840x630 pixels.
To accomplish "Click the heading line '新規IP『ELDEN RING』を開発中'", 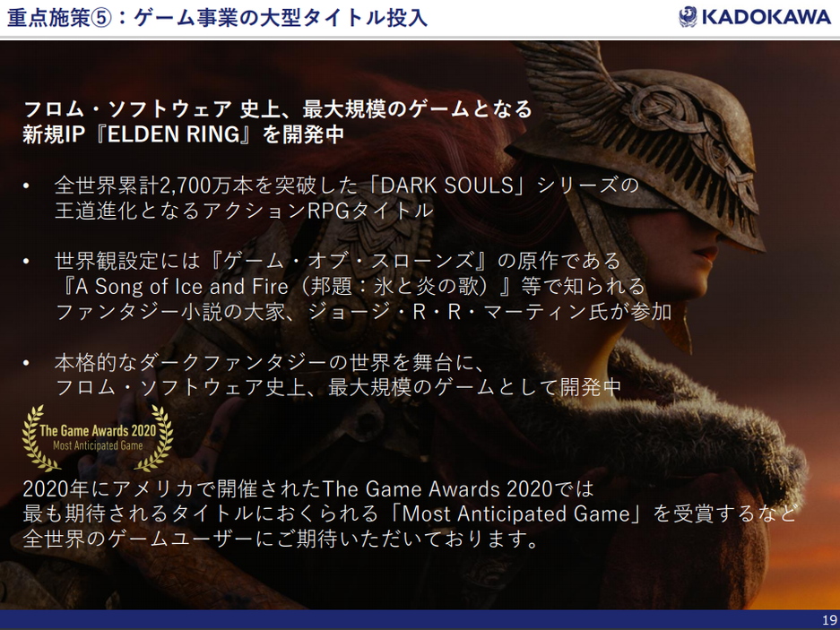I will (x=183, y=134).
